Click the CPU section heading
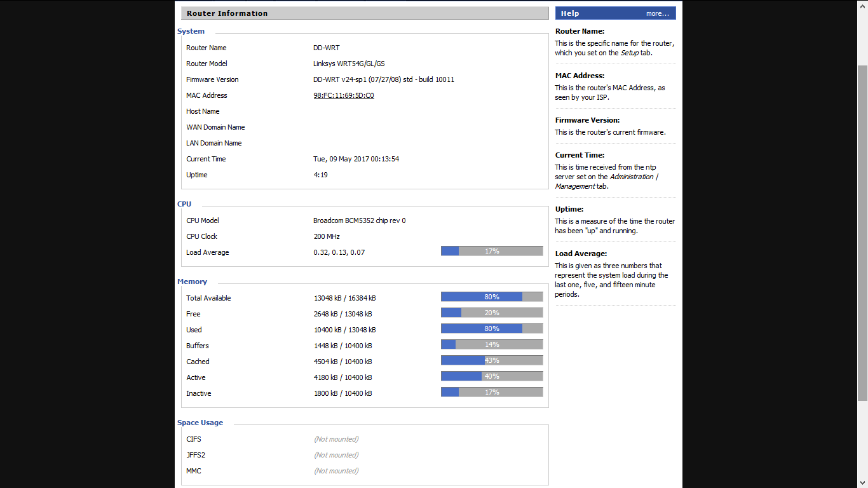The width and height of the screenshot is (868, 488). coord(184,204)
